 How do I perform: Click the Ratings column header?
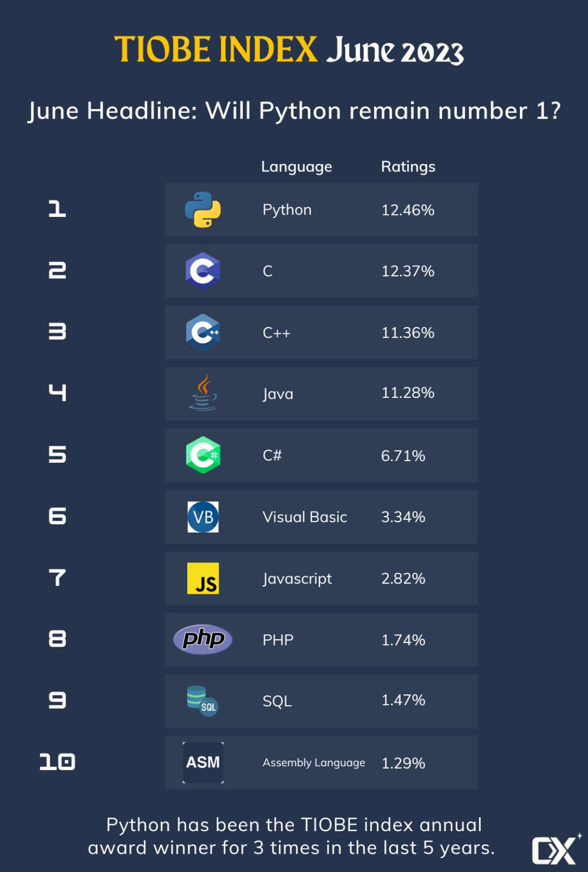(408, 166)
